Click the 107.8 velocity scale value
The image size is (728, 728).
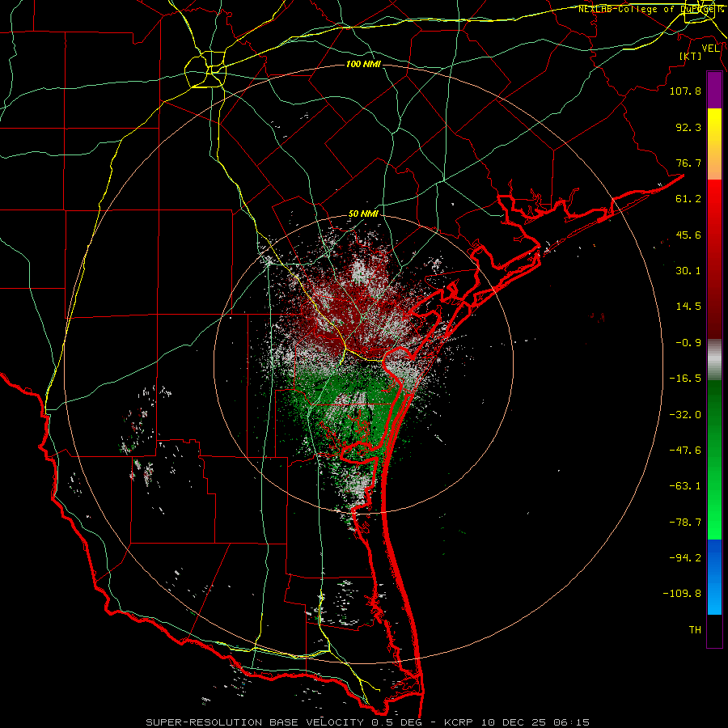[x=685, y=91]
